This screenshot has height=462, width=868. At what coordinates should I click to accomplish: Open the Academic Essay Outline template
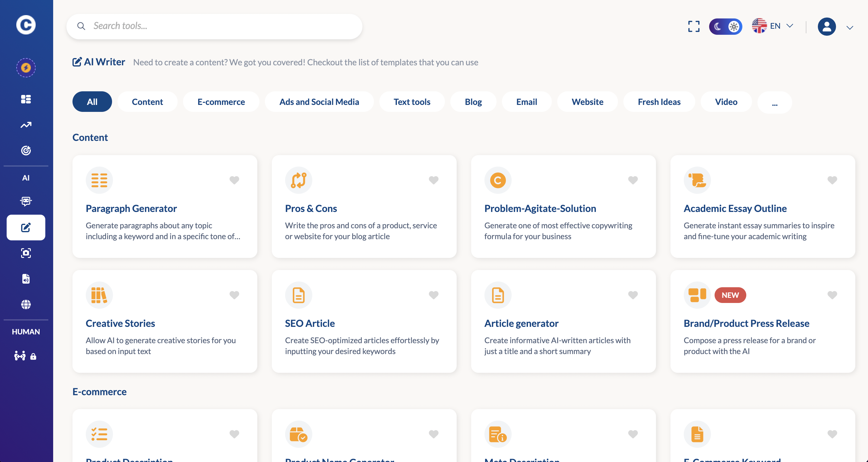click(735, 208)
